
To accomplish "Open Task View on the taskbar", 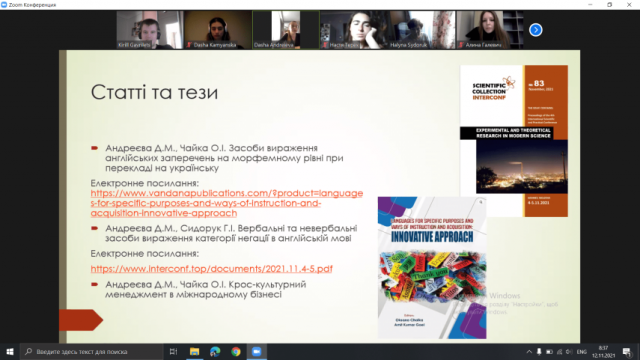I will pyautogui.click(x=173, y=351).
